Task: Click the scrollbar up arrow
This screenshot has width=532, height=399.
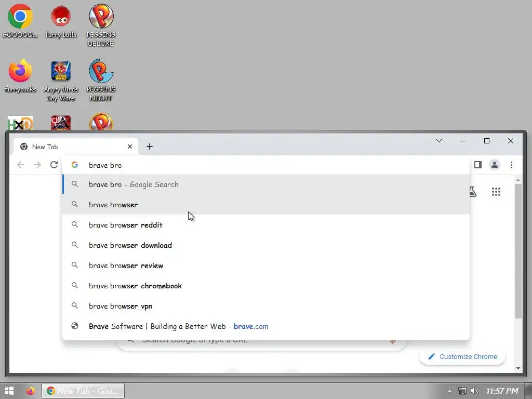Action: click(x=518, y=179)
